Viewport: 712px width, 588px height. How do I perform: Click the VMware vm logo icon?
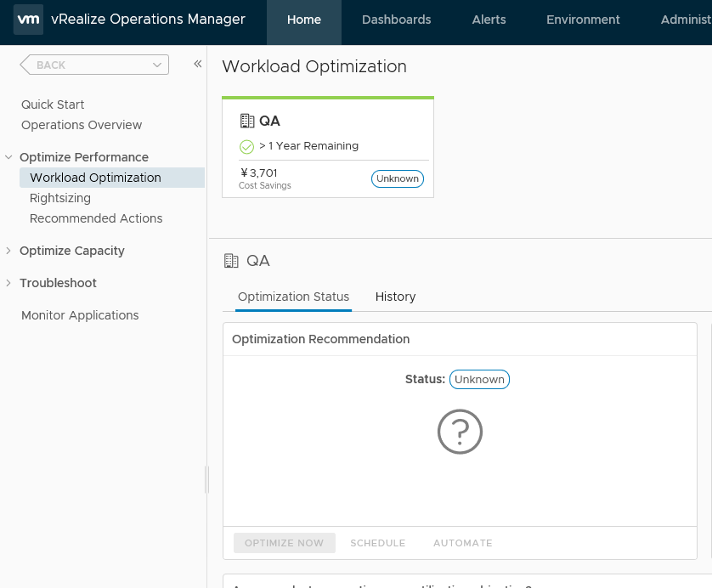(x=28, y=20)
